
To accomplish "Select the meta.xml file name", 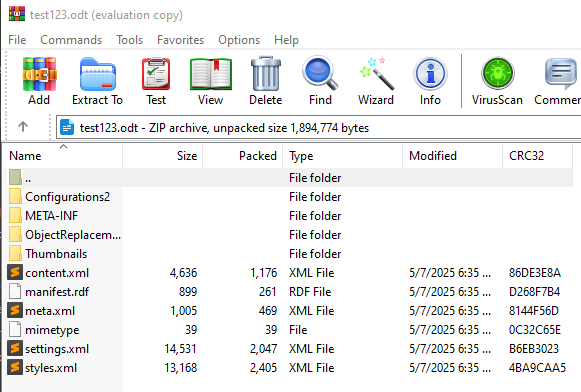I will pos(50,311).
